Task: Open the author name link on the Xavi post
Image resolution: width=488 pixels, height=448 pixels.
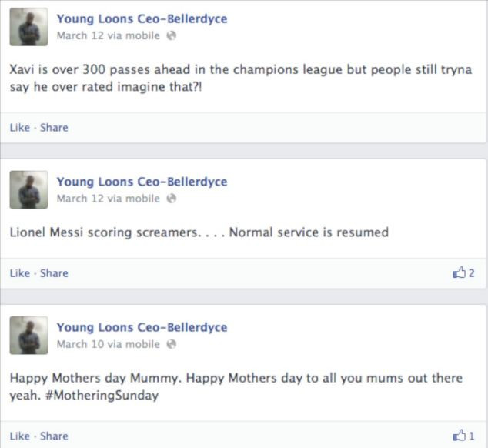Action: click(142, 19)
